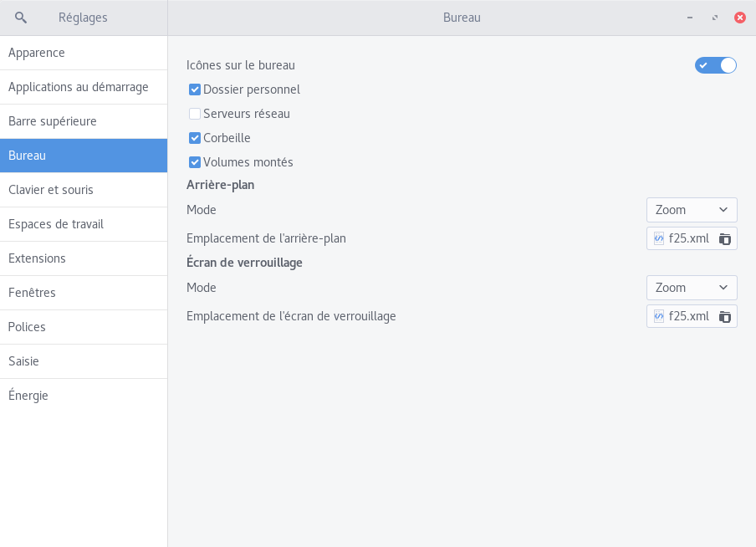Select the Apparence category
756x547 pixels.
84,53
